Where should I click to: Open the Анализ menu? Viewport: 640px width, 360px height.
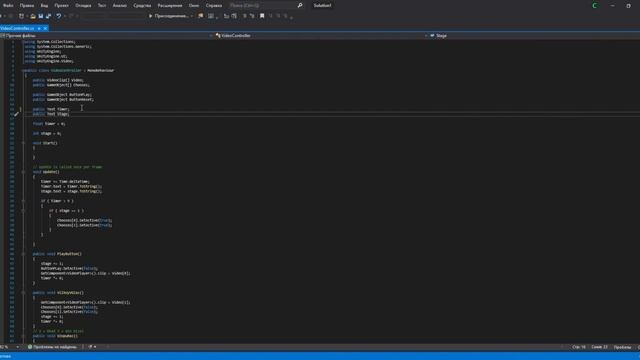click(120, 6)
